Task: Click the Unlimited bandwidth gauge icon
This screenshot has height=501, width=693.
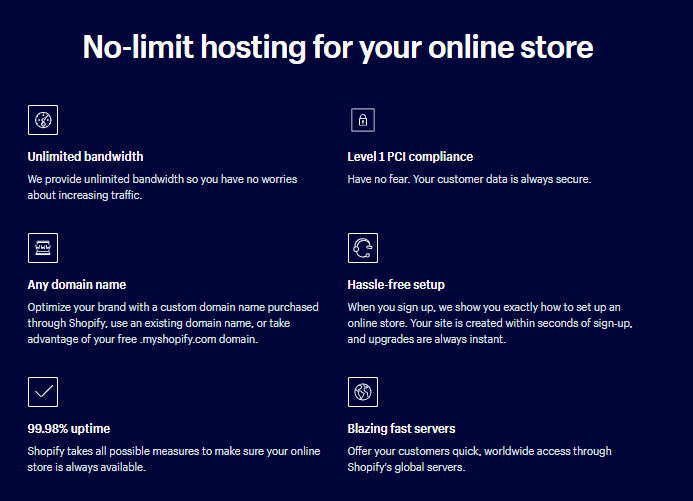Action: 42,120
